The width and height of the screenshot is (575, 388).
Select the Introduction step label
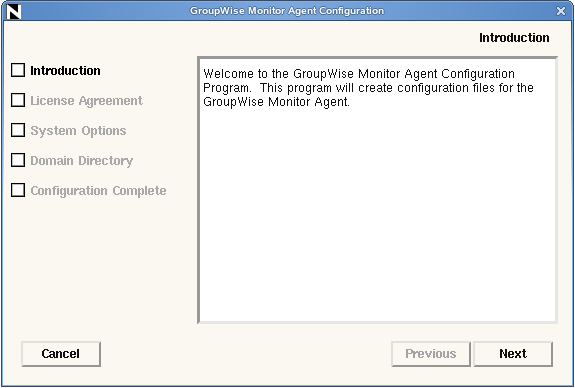pos(65,70)
